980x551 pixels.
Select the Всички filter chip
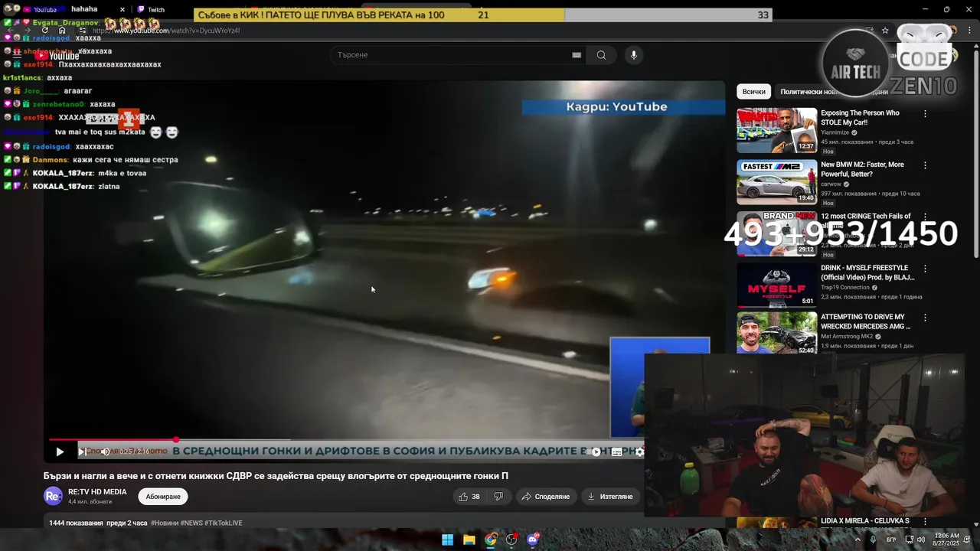753,92
